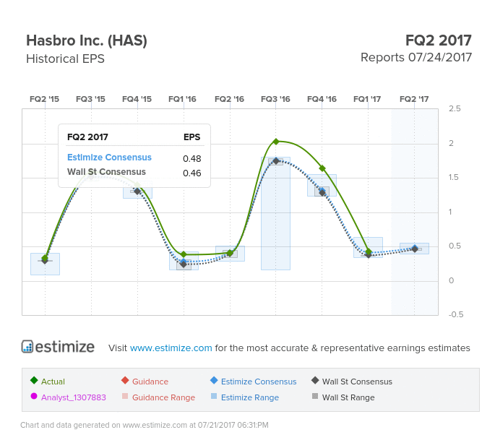The width and height of the screenshot is (495, 448).
Task: Select the FQ2 '15 quarter label
Action: [x=45, y=99]
